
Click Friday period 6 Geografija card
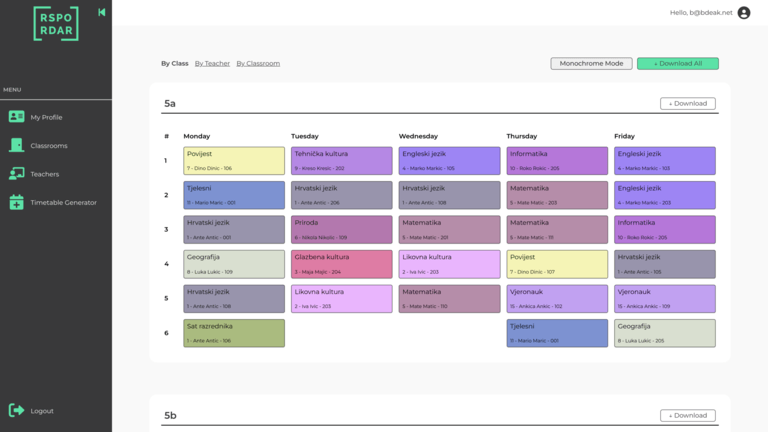tap(665, 333)
